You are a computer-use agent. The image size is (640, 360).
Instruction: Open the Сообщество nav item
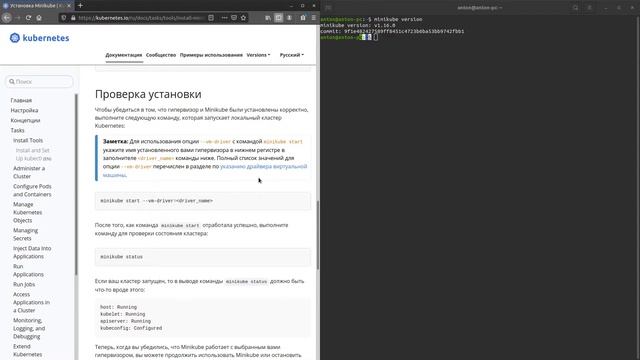pyautogui.click(x=161, y=55)
